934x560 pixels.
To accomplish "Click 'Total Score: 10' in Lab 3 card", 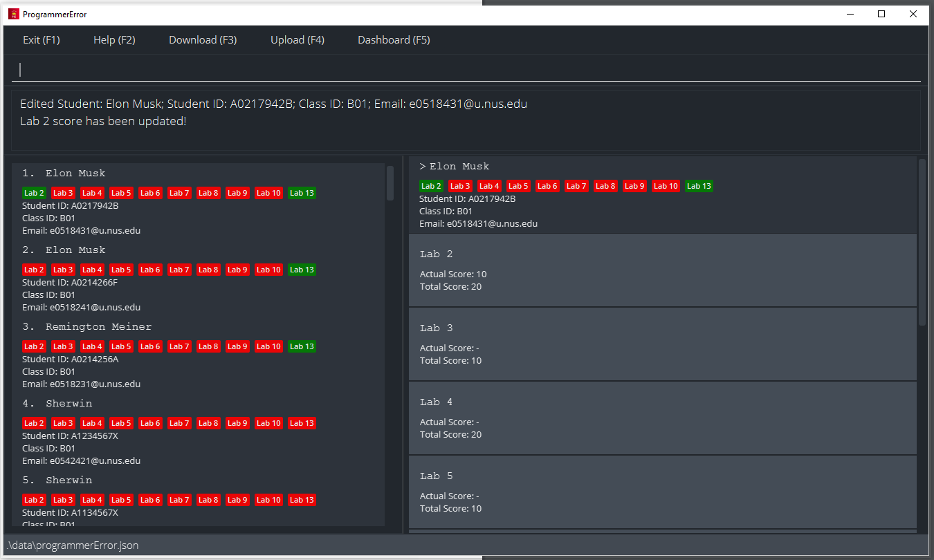I will tap(450, 360).
